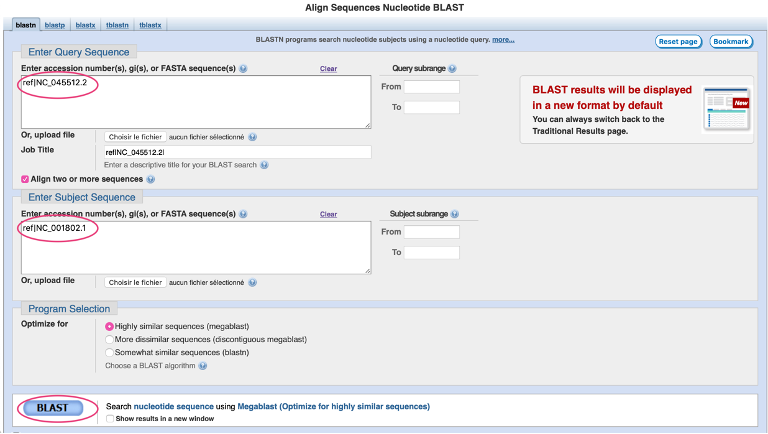Viewport: 768px width, 434px height.
Task: Open help icon for Align two or more sequences
Action: 150,179
